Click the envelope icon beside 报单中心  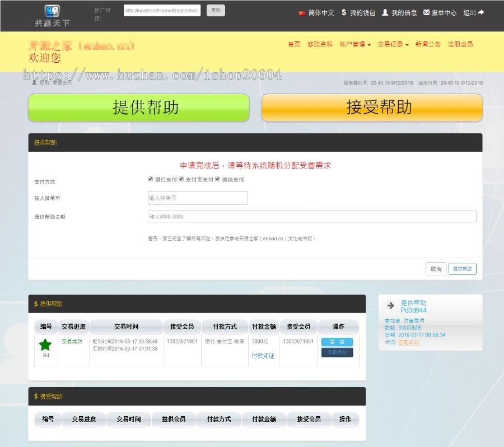pos(426,12)
